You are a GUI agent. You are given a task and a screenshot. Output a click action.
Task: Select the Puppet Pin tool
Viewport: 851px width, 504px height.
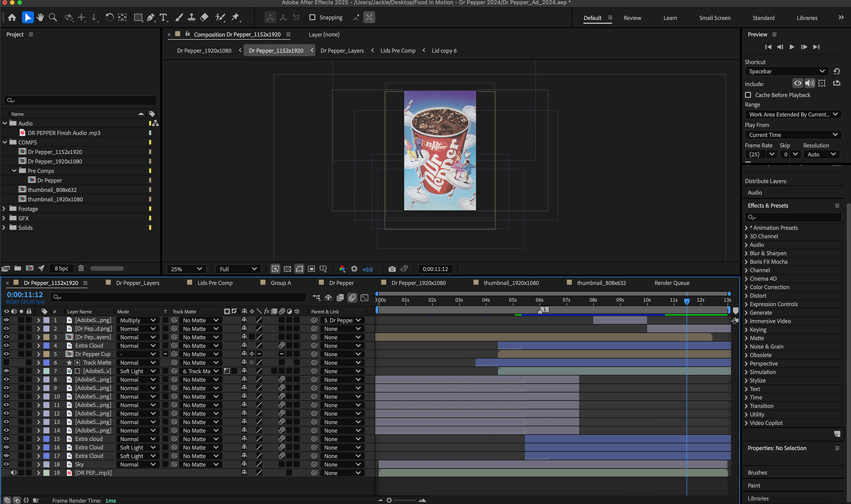[x=235, y=17]
